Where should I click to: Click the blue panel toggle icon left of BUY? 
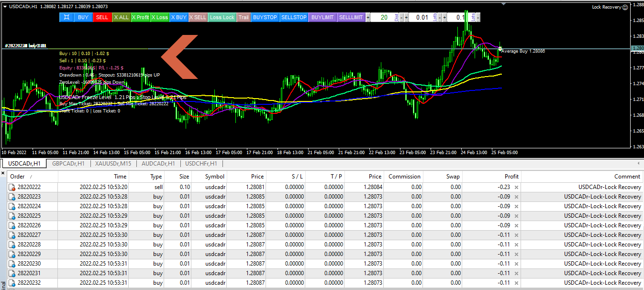click(66, 17)
